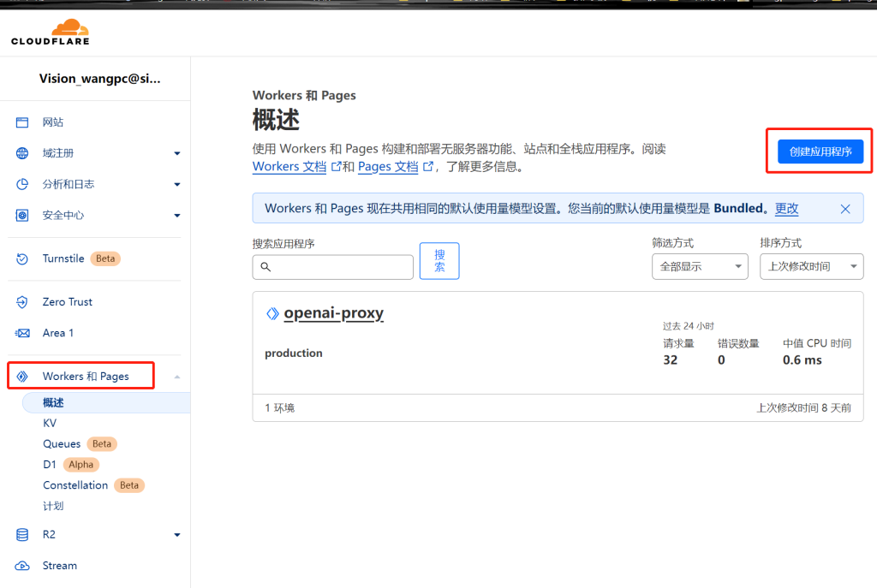This screenshot has width=877, height=588.
Task: Expand the 域注册 sidebar section
Action: (177, 153)
